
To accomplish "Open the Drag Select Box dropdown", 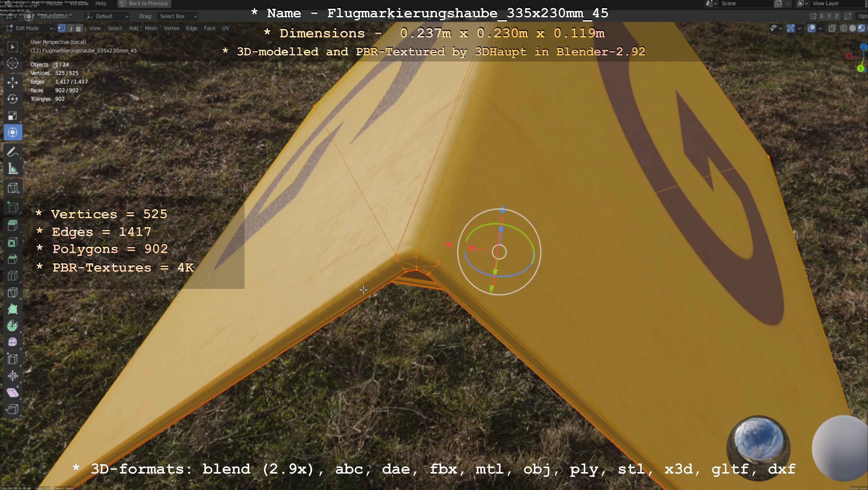I will pyautogui.click(x=178, y=16).
